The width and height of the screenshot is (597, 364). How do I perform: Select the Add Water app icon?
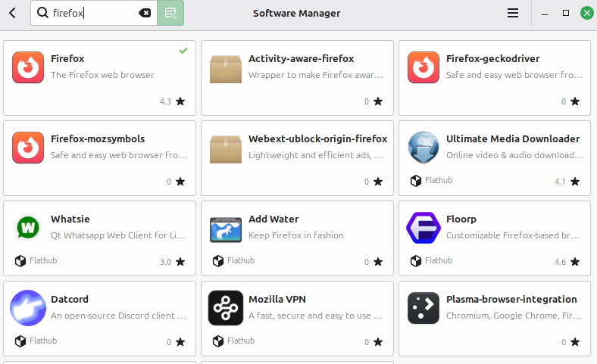225,228
